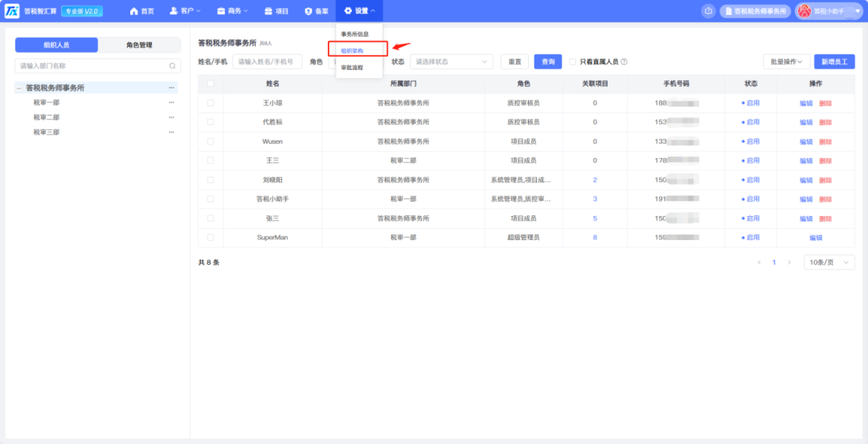868x444 pixels.
Task: Click 新增员工 button
Action: coord(834,61)
